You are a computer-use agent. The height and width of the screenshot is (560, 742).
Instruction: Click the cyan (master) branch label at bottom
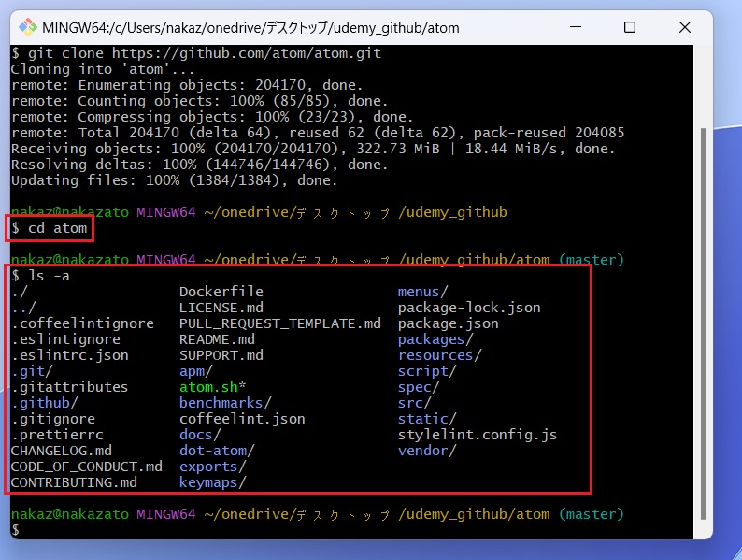(591, 514)
